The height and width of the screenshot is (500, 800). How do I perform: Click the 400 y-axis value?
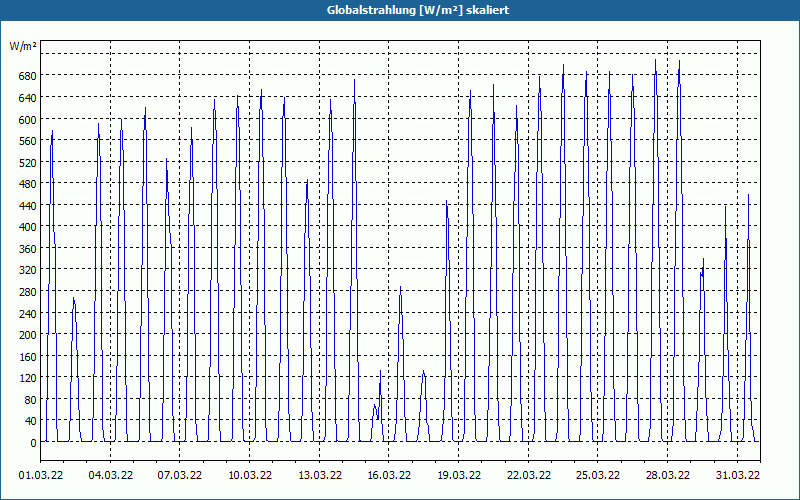pos(27,227)
